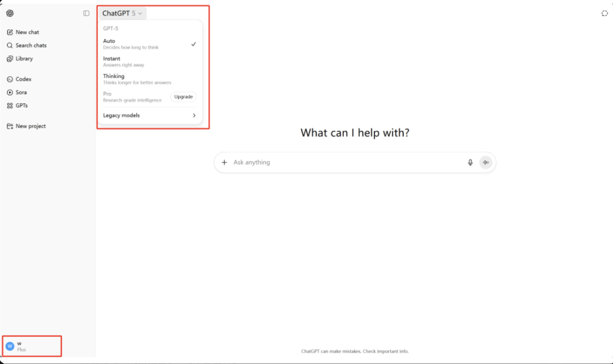Select the Thinking model option
Screen dimensions: 613x364
pos(149,79)
